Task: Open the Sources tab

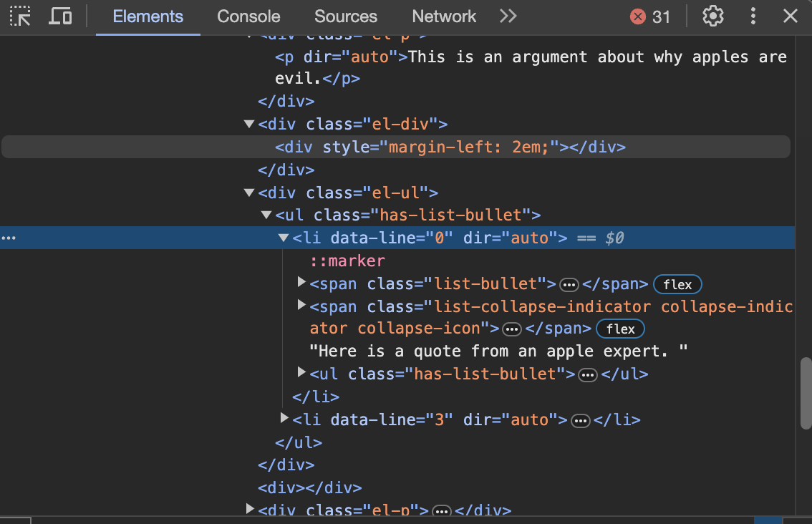Action: tap(346, 16)
